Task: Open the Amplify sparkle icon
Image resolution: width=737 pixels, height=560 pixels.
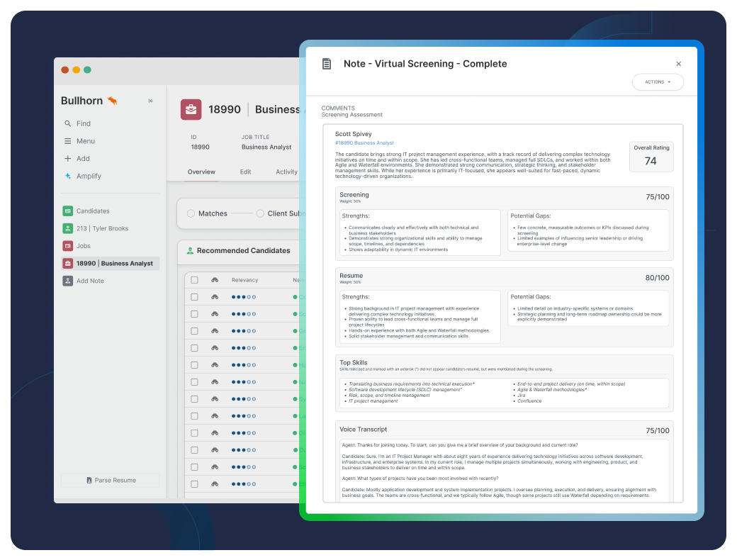Action: [68, 176]
